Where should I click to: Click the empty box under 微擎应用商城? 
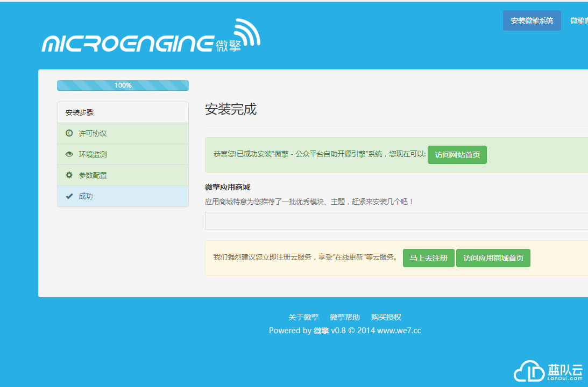[396, 220]
